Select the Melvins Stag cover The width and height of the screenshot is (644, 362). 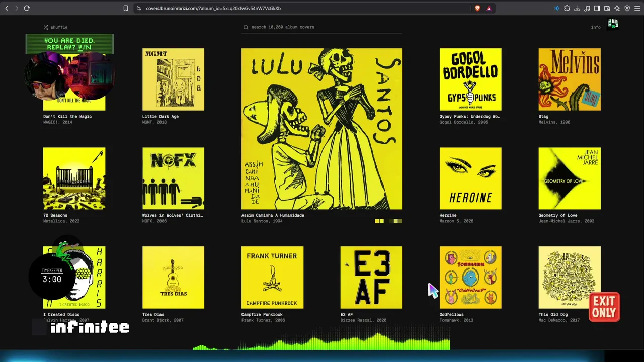tap(570, 79)
